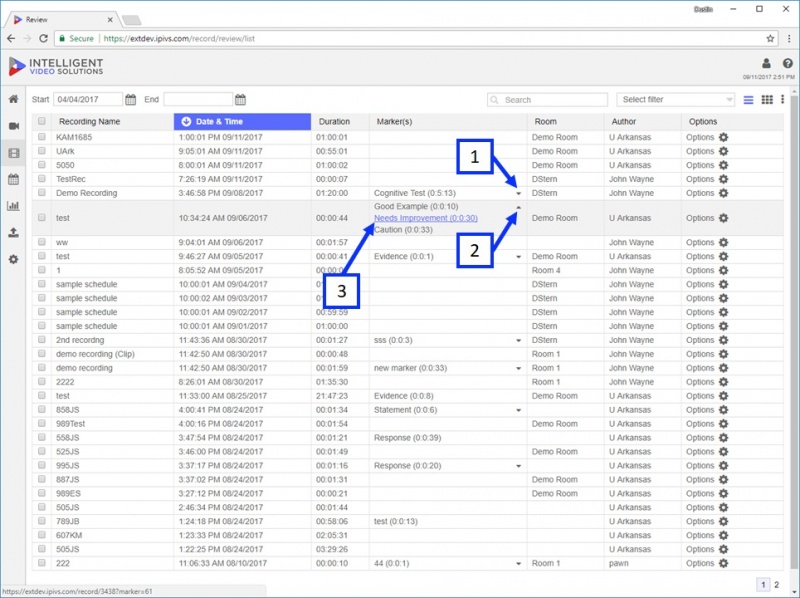Open the Needs Improvement (0:0:30) marker link
Screen dimensions: 800x598
tap(426, 218)
